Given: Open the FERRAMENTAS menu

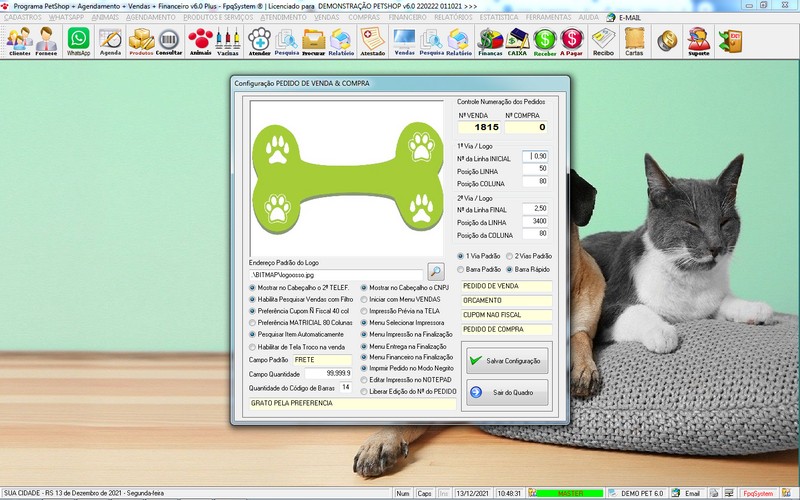Looking at the screenshot, I should click(x=548, y=17).
